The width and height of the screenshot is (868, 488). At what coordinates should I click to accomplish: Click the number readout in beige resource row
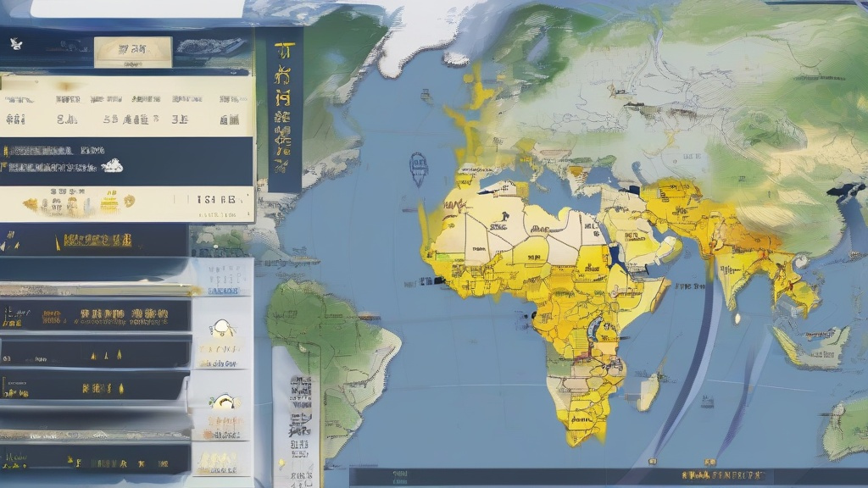tap(215, 201)
